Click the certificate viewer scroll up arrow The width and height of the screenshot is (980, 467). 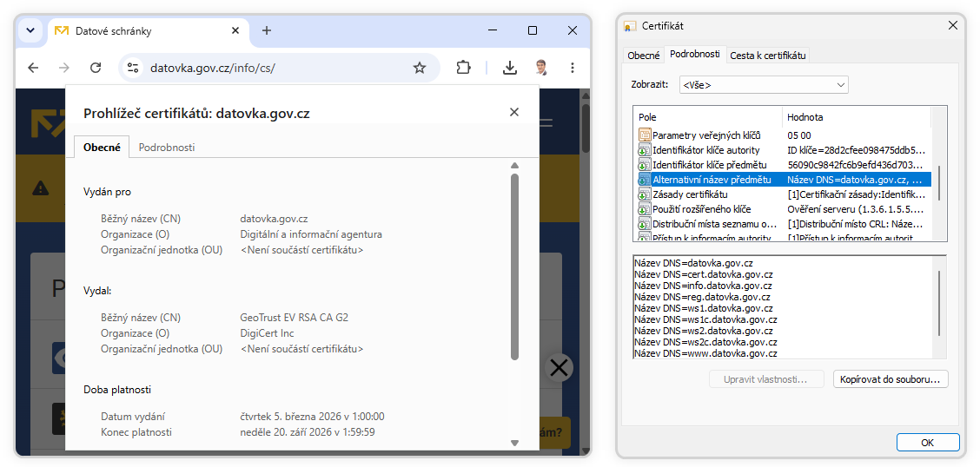(x=515, y=166)
